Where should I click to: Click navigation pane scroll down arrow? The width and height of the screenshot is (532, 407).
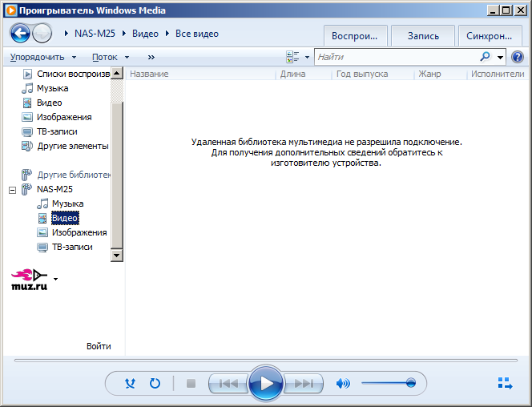point(117,256)
